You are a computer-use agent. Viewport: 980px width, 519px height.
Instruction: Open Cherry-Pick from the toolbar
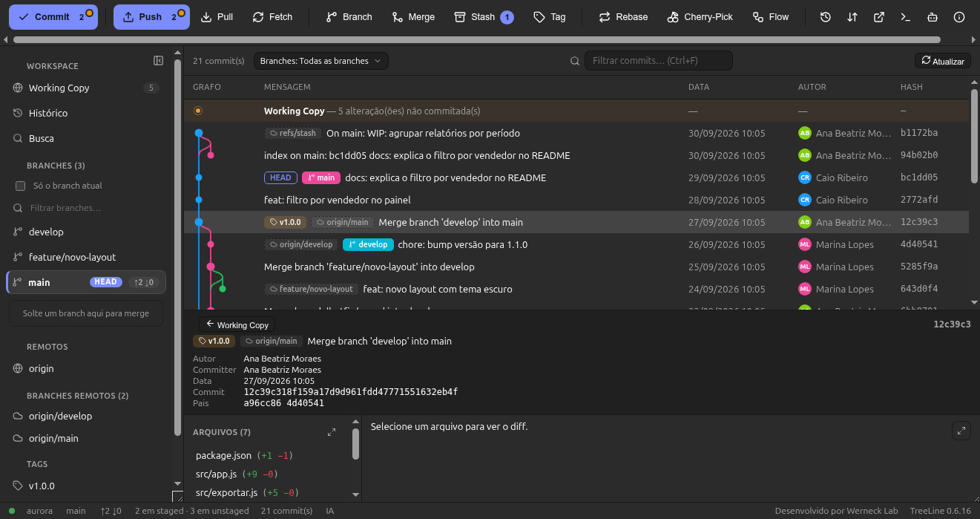[700, 17]
